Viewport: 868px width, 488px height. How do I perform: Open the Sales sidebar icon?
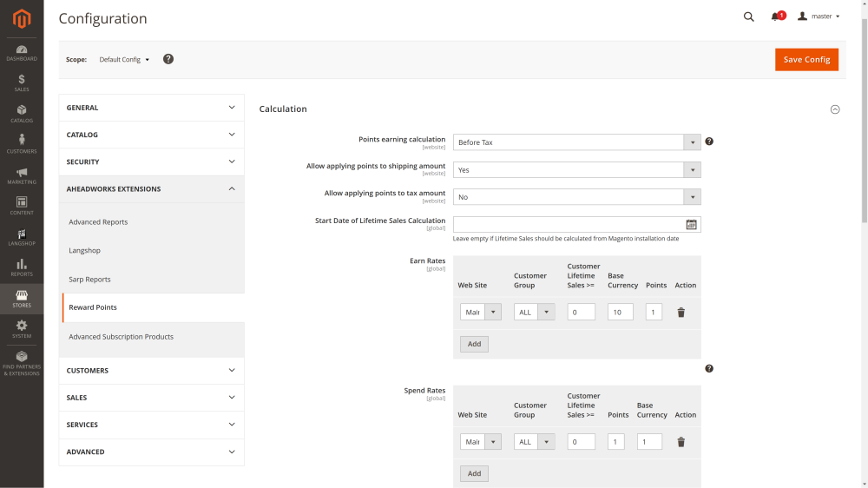(x=22, y=83)
